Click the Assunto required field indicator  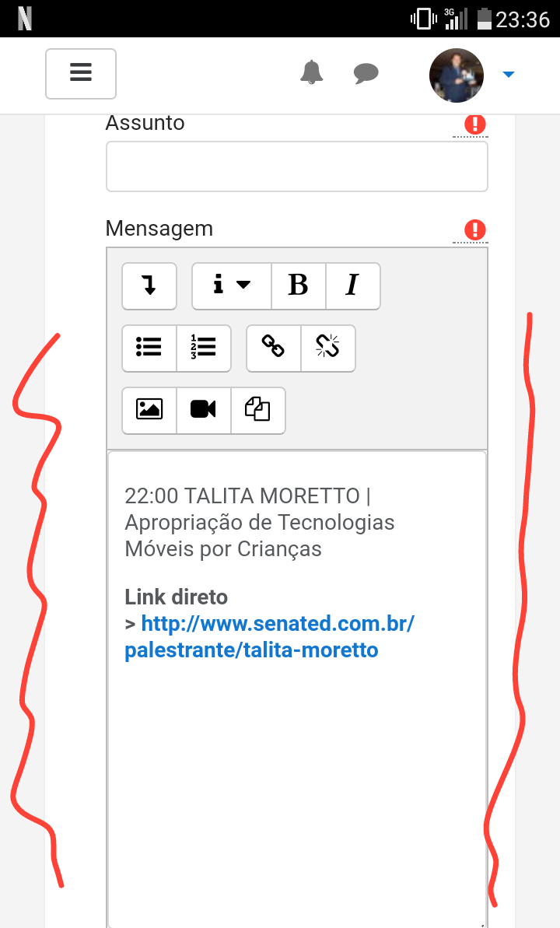click(x=474, y=124)
